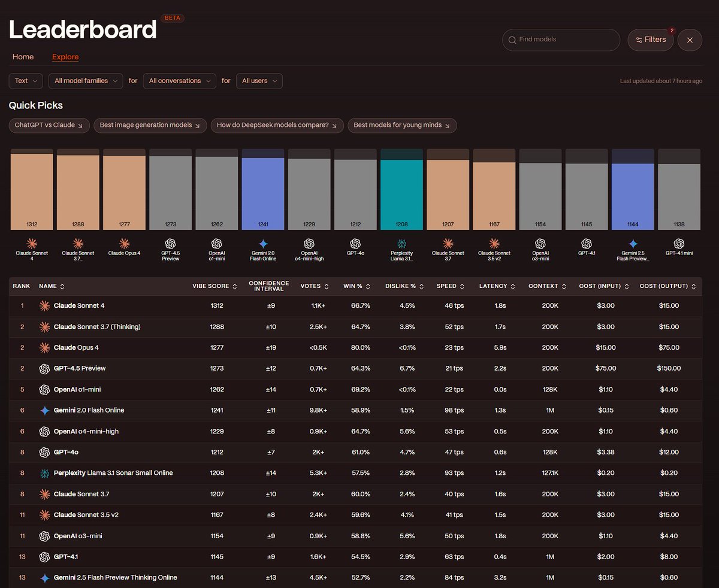The width and height of the screenshot is (719, 588).
Task: Sort table by Cost (Output) column
Action: point(668,286)
